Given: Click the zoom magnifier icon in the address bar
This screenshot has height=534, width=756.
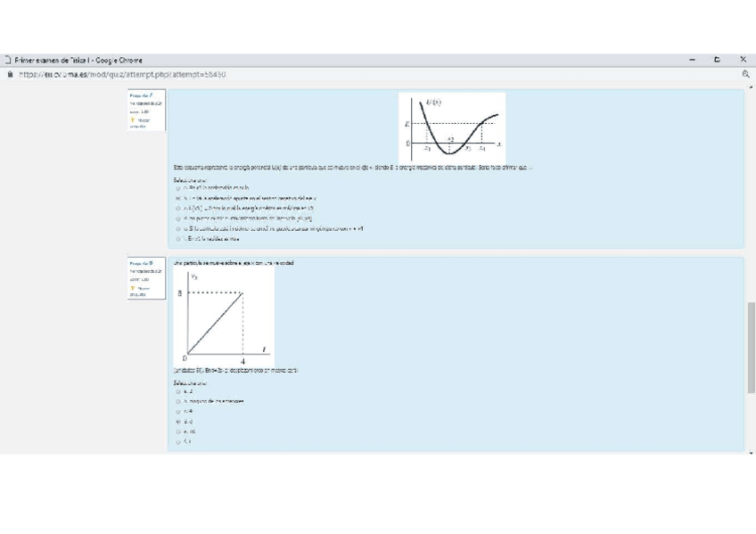Looking at the screenshot, I should [746, 74].
